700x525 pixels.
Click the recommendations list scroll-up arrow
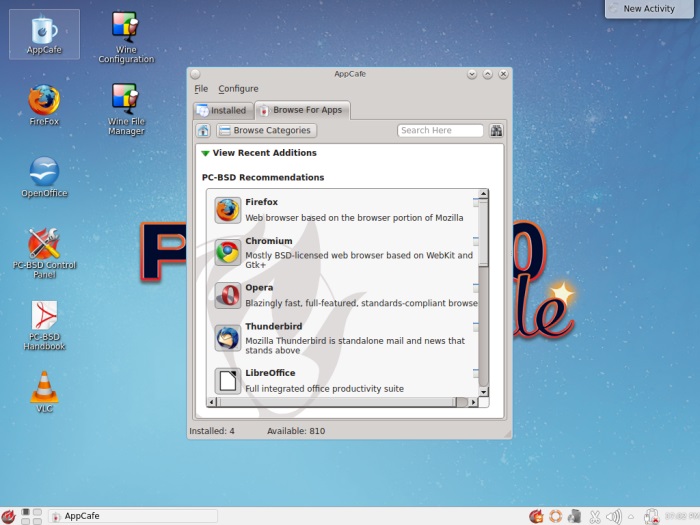tap(483, 193)
